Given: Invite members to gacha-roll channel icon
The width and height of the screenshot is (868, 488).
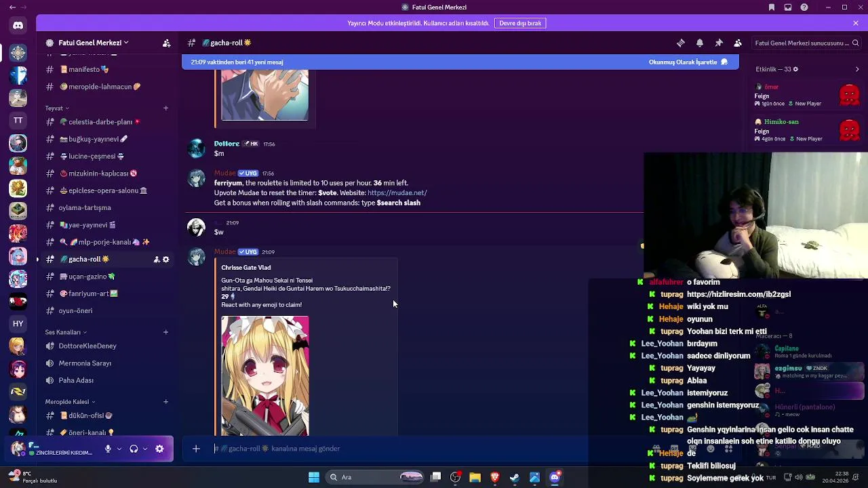Looking at the screenshot, I should (x=157, y=260).
